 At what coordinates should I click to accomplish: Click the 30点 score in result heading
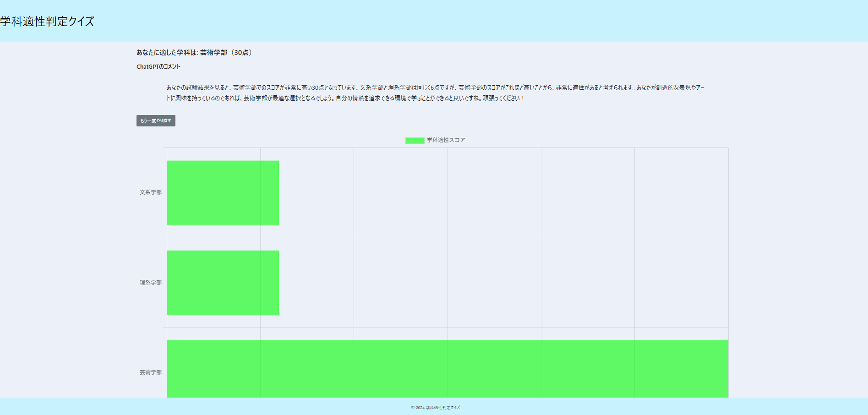243,52
